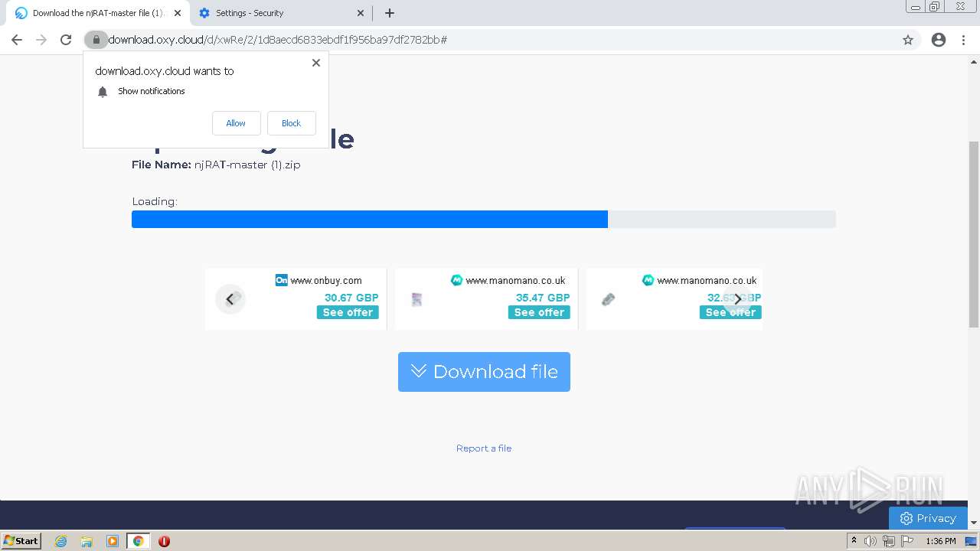The width and height of the screenshot is (980, 551).
Task: Click the address bar URL
Action: coord(278,40)
